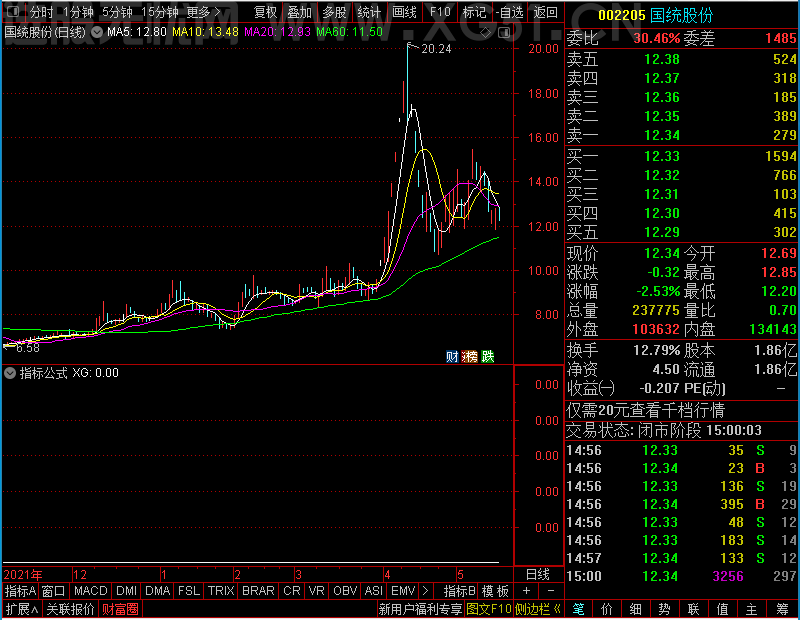The height and width of the screenshot is (620, 800).
Task: Expand the 指标公式 XG dropdown arrow
Action: (10, 373)
